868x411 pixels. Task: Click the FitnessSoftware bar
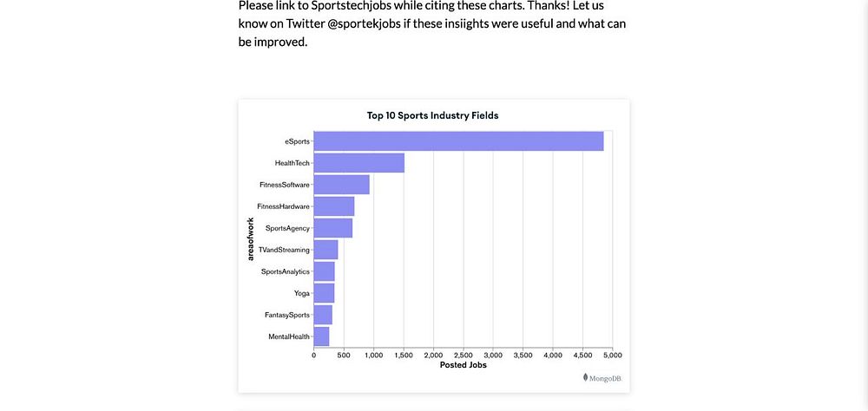(341, 184)
